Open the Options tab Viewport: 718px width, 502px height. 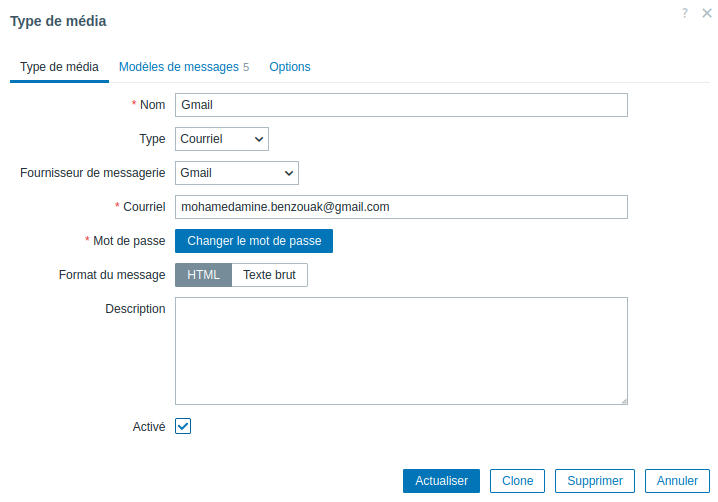[290, 67]
